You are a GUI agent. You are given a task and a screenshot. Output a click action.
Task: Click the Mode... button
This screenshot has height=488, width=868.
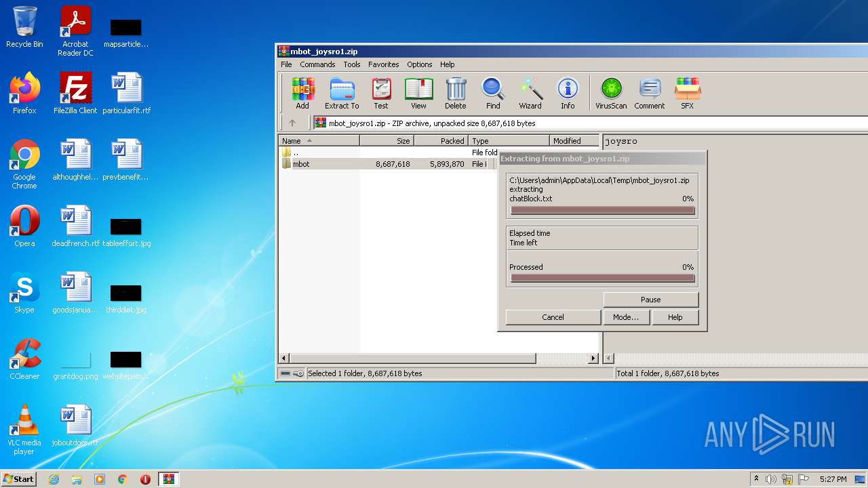point(626,317)
